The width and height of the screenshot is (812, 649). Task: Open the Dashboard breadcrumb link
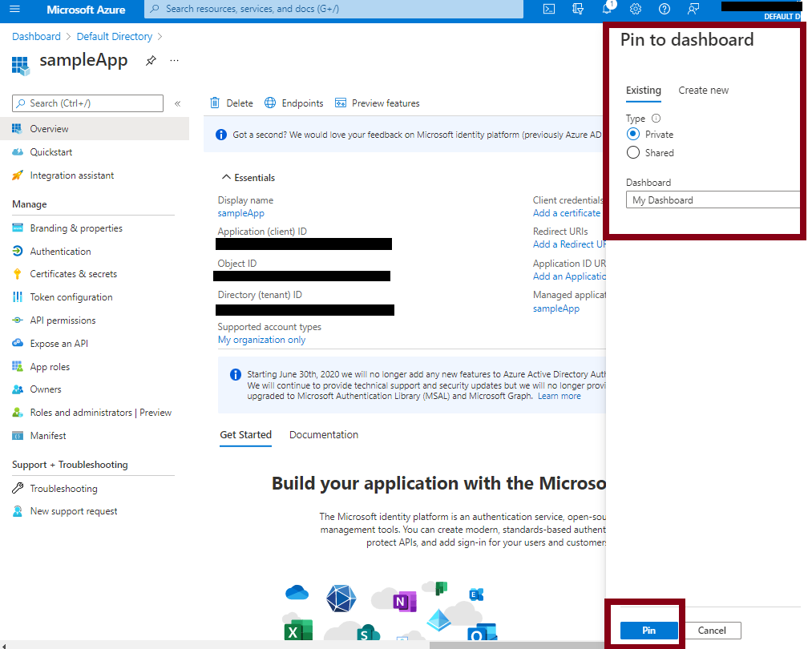coord(36,36)
